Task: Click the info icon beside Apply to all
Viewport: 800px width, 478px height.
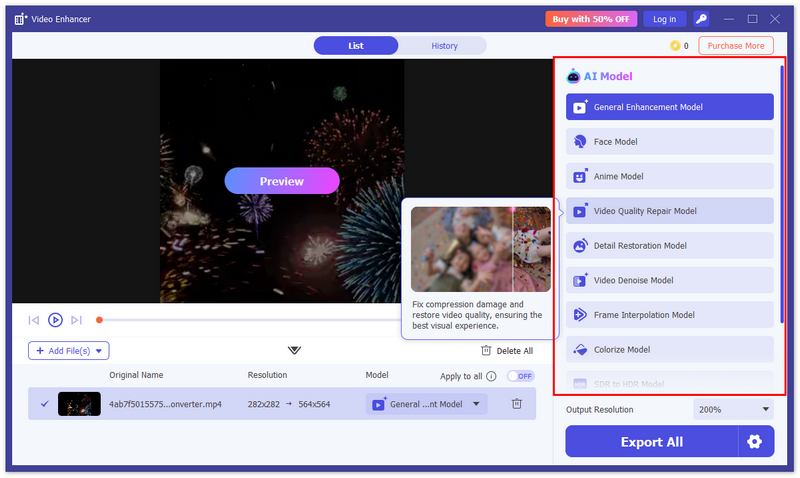Action: tap(491, 376)
